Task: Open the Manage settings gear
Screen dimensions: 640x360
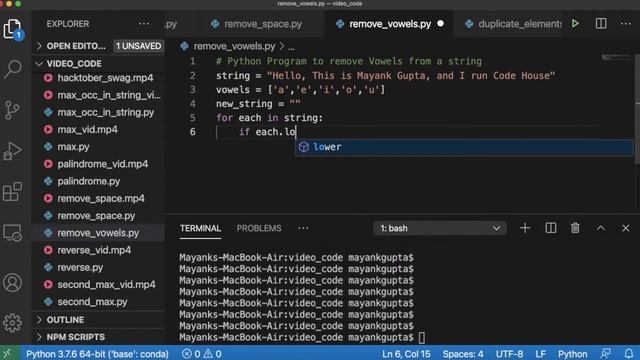Action: (x=12, y=323)
